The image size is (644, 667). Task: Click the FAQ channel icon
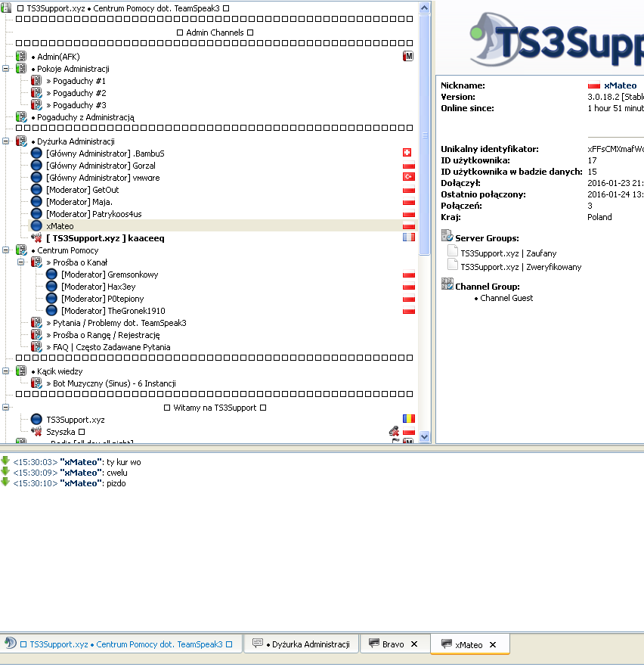[36, 346]
